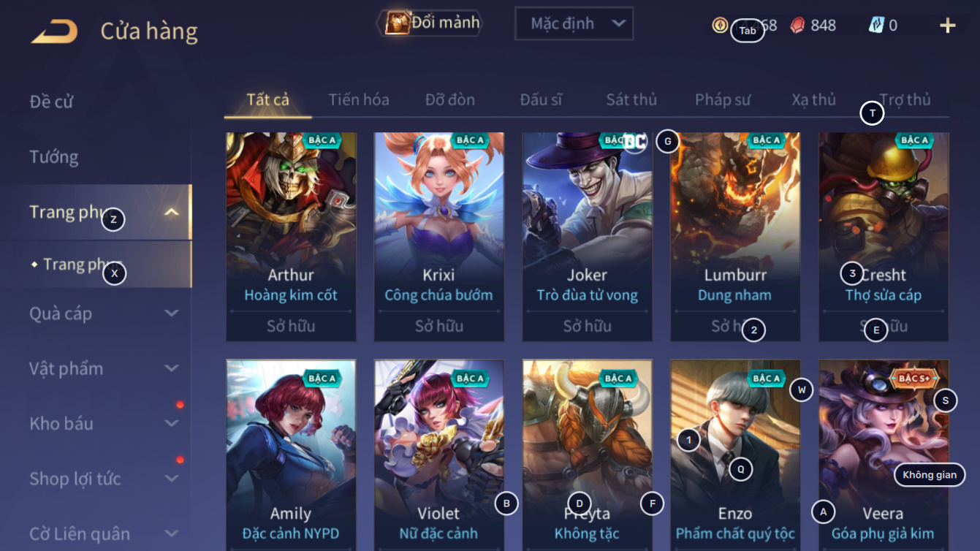The height and width of the screenshot is (551, 980).
Task: Open the Đề cử sidebar entry
Action: (x=51, y=102)
